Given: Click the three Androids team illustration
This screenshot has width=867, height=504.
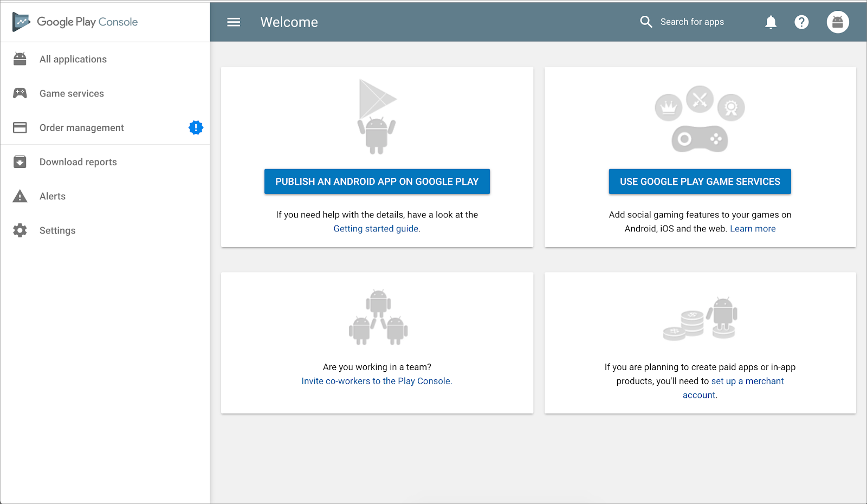Looking at the screenshot, I should 378,318.
